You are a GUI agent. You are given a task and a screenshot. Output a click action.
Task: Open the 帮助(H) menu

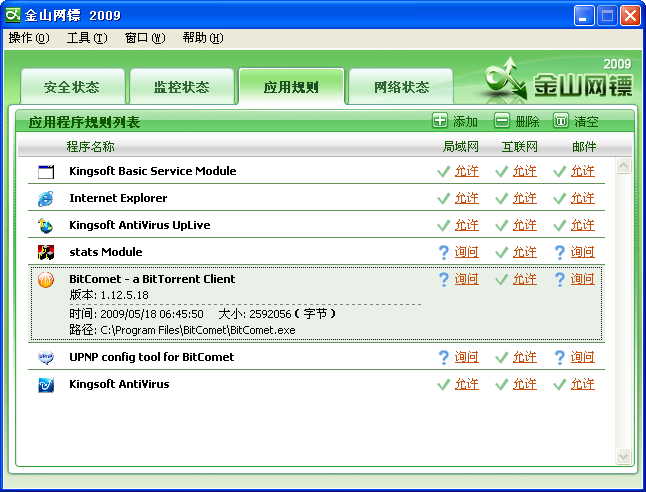point(203,38)
